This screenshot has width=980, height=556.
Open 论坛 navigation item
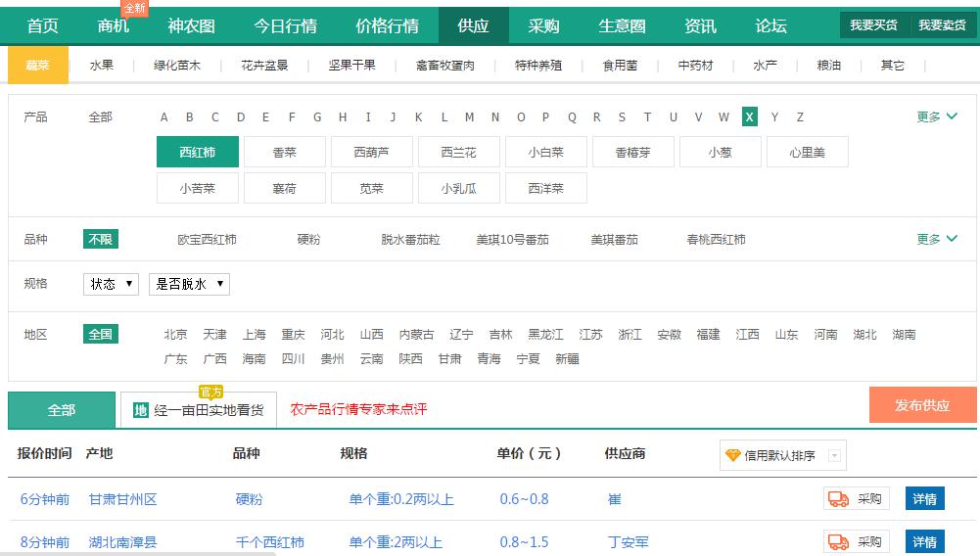(x=770, y=25)
